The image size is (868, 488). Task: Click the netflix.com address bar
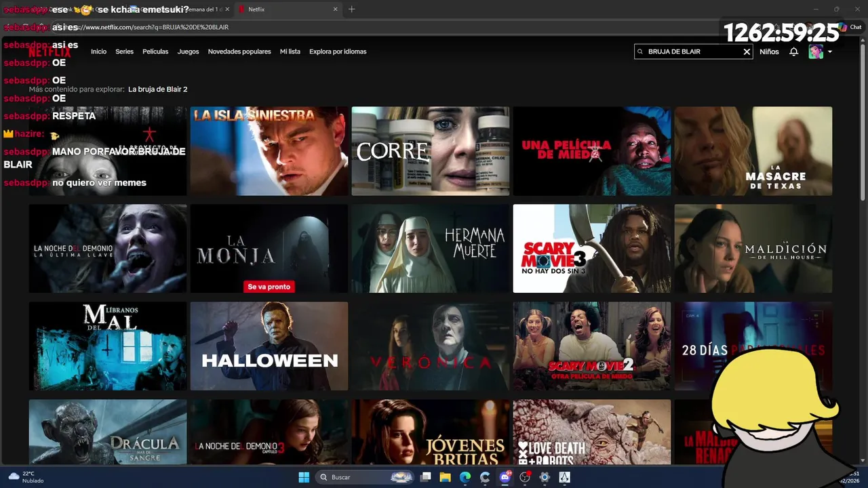393,27
